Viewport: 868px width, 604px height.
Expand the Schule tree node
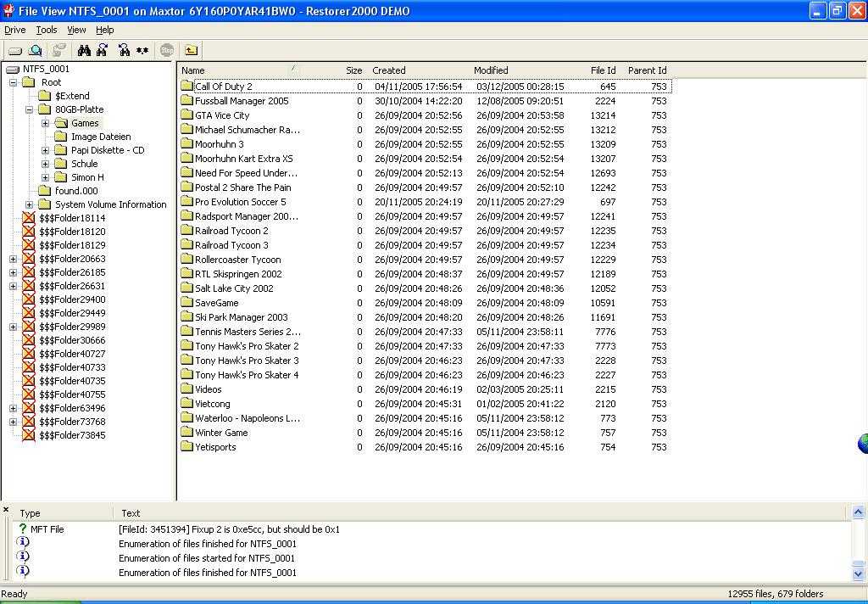coord(46,164)
